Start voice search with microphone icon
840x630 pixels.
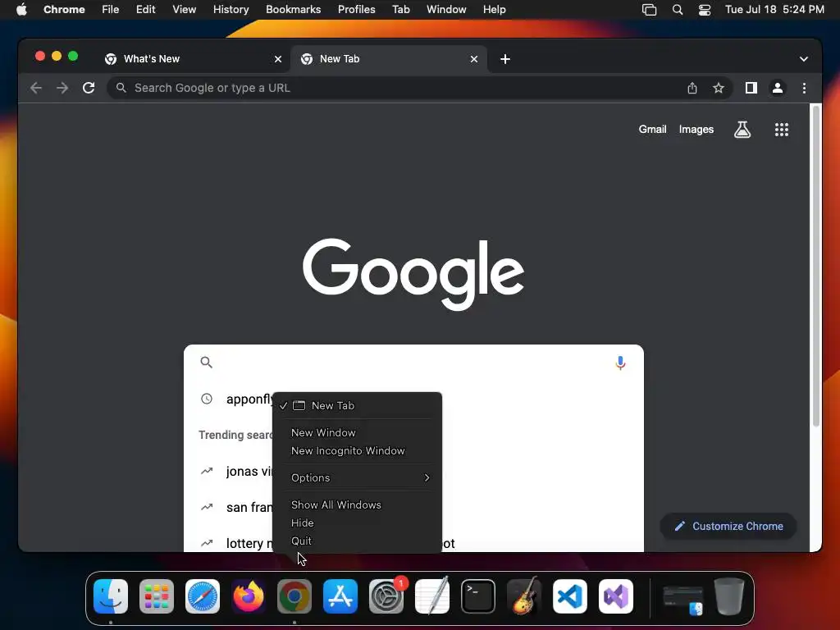(620, 363)
